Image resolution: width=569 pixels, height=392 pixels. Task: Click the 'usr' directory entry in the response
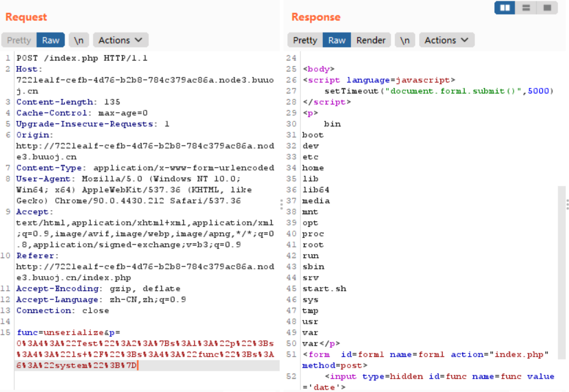310,321
